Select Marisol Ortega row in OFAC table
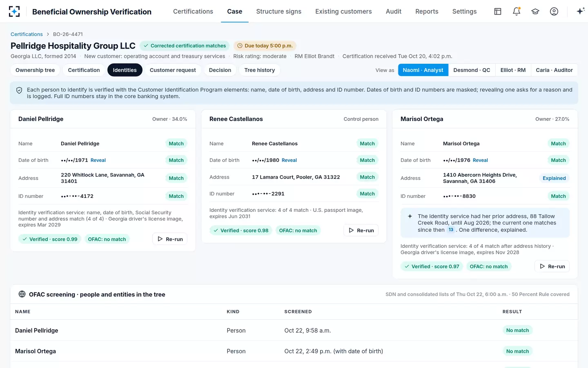588x368 pixels. (x=294, y=351)
